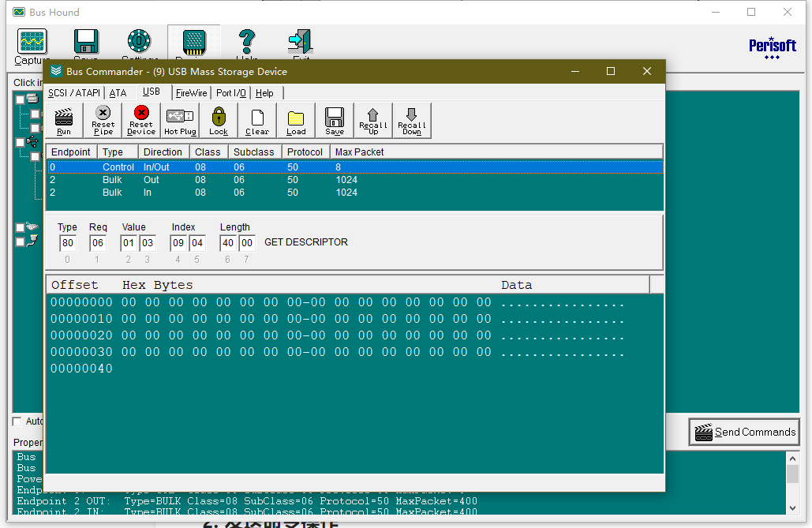
Task: Open Settings in the Bus Hound toolbar
Action: [x=139, y=41]
